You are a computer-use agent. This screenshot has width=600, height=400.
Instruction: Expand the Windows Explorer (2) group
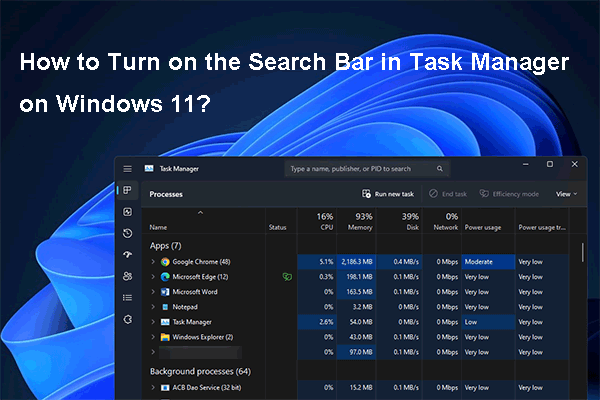[x=153, y=337]
